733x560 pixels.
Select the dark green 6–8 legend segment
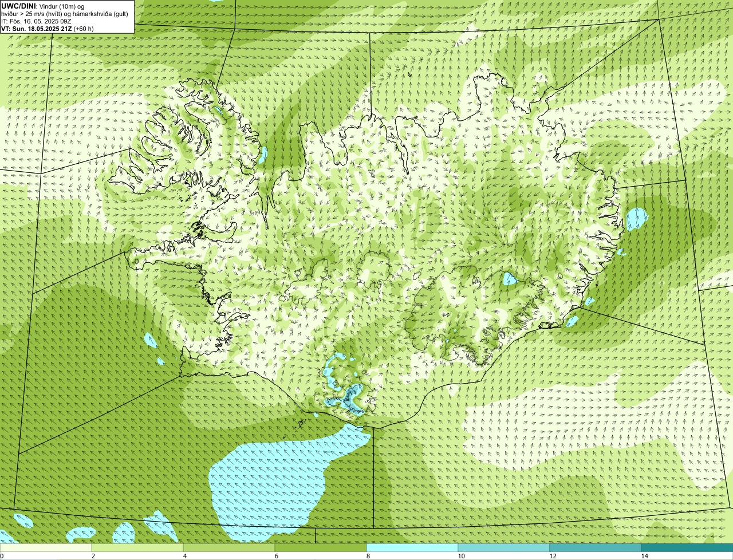[x=321, y=547]
